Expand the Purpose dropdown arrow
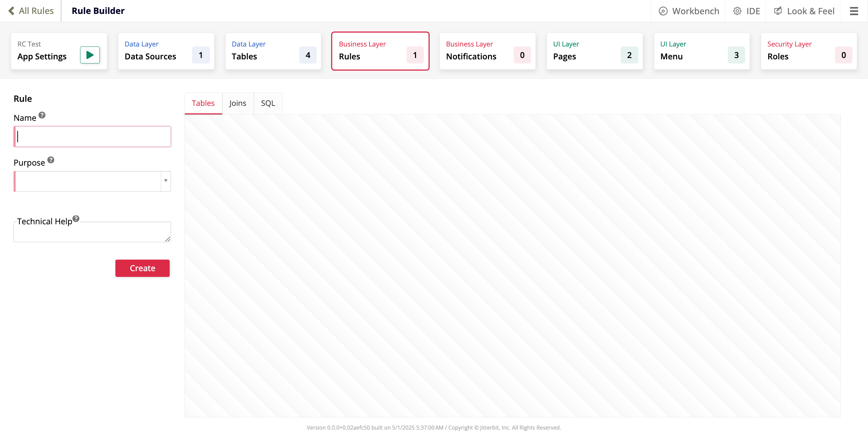 [166, 181]
